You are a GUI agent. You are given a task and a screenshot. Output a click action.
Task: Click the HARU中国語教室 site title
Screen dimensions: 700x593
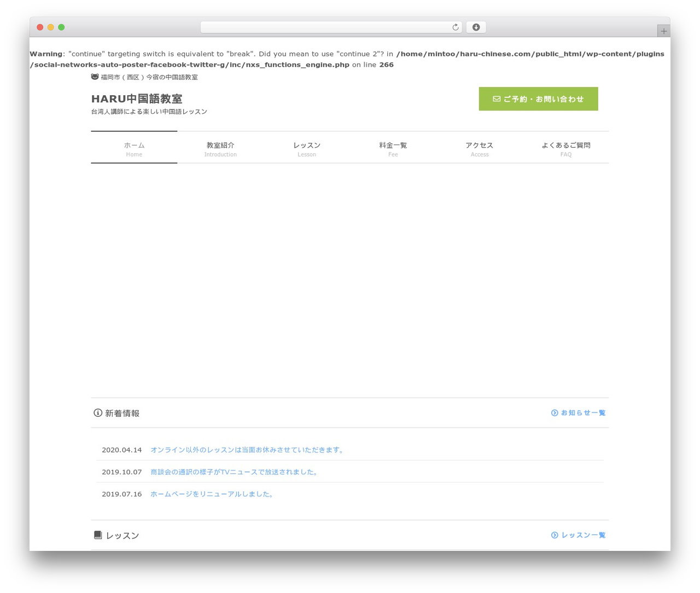coord(137,99)
